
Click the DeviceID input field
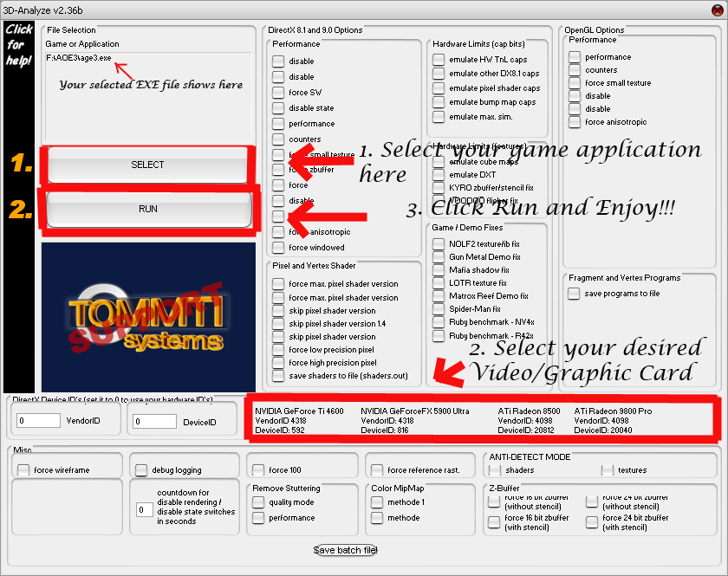154,422
